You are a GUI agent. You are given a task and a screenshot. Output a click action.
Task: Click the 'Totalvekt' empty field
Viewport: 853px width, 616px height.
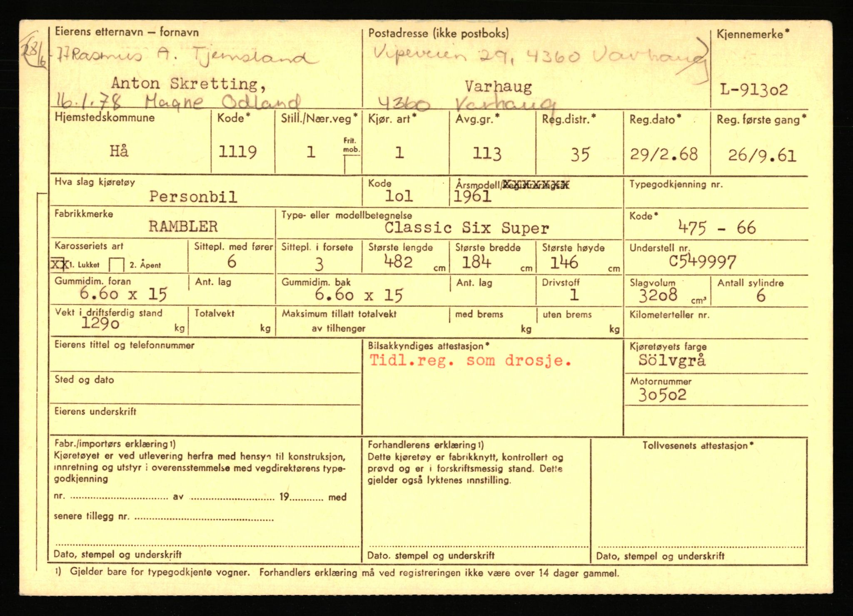point(232,322)
